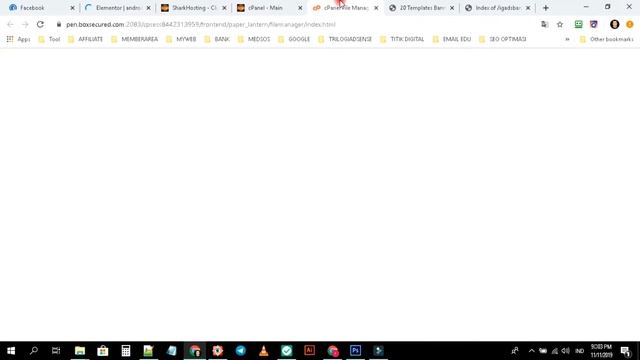
Task: Open the green robot-face extension
Action: [578, 24]
